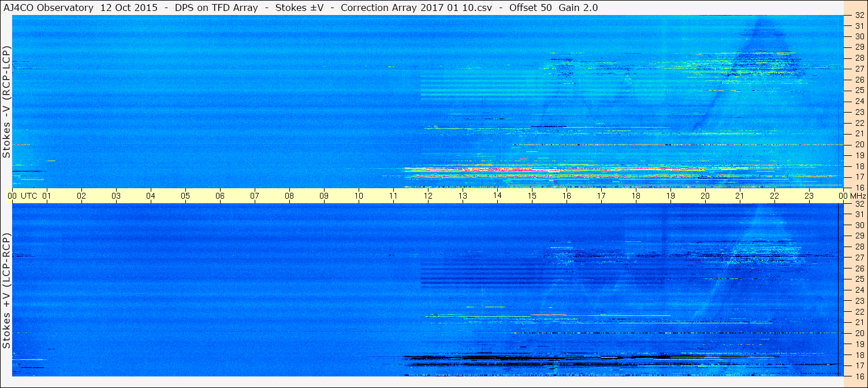Screen dimensions: 868x388
Task: Select the 21 frequency label in lower panel
Action: [859, 322]
